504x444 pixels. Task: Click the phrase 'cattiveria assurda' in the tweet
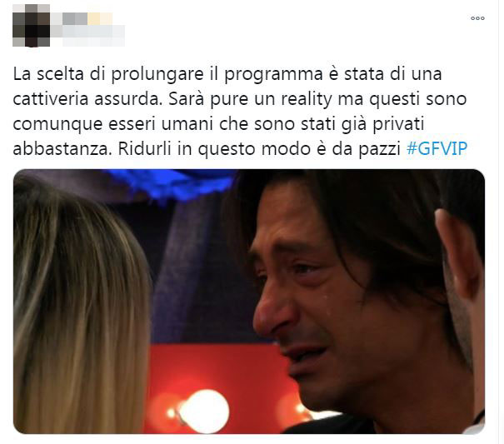point(86,99)
